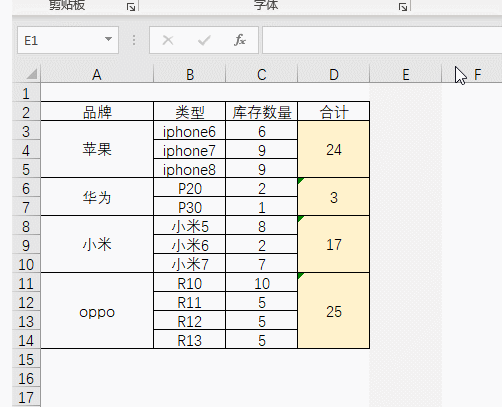Viewport: 502px width, 407px height.
Task: Open the font group dialog launcher
Action: tap(403, 7)
